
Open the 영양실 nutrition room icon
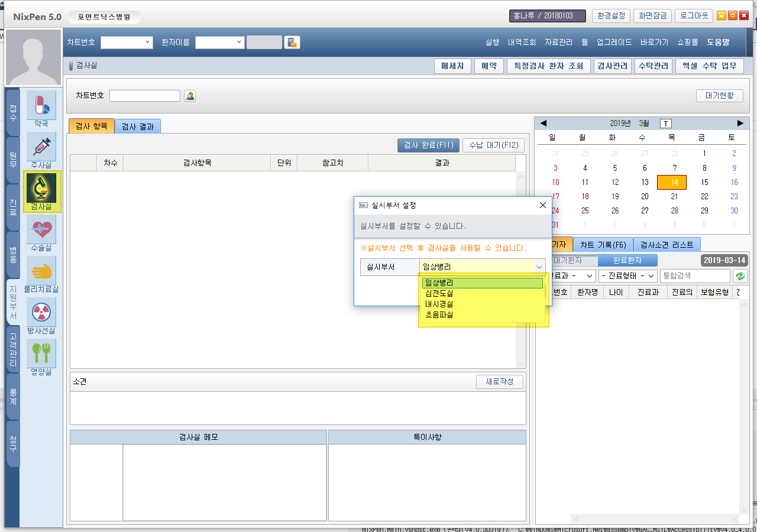pos(41,353)
